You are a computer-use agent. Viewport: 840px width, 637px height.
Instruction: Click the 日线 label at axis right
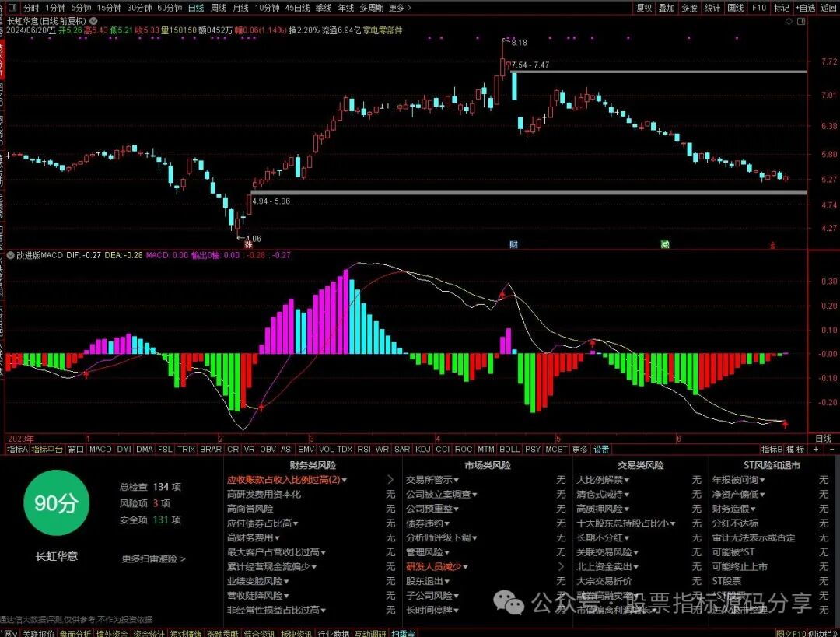pos(824,438)
